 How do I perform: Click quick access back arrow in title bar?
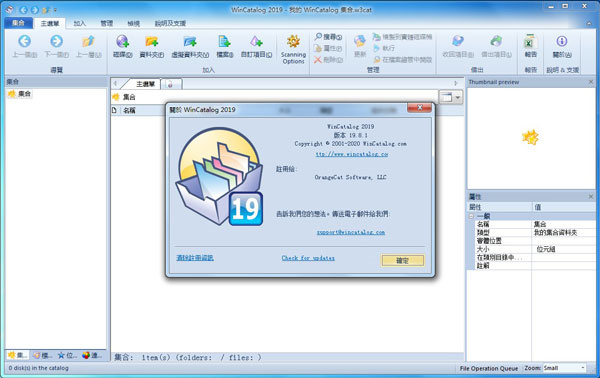click(24, 10)
